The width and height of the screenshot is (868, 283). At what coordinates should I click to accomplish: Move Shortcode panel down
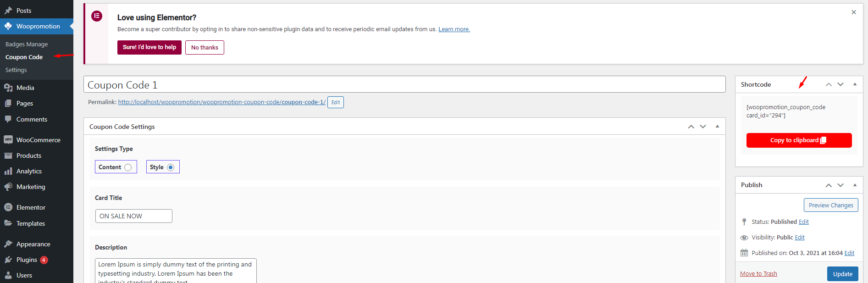pyautogui.click(x=840, y=84)
